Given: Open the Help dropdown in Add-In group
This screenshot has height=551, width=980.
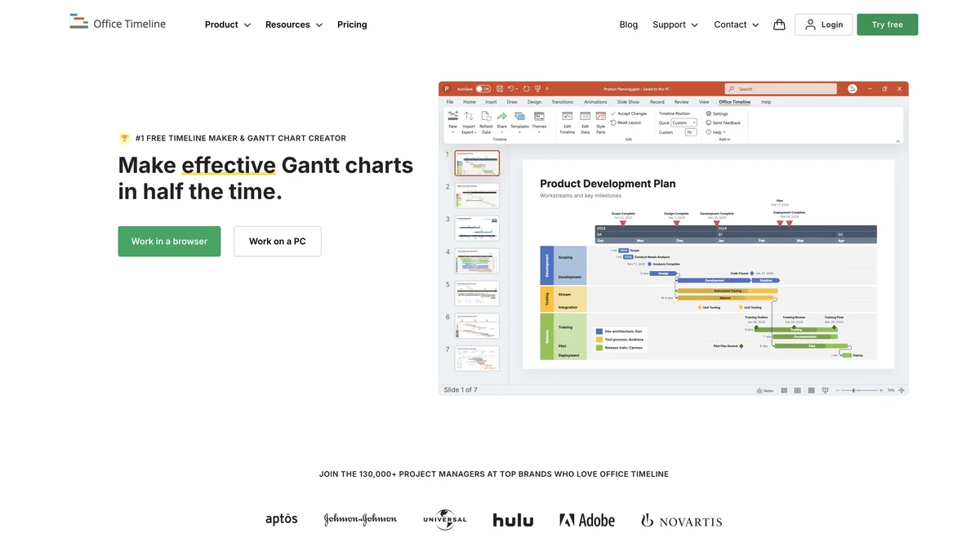Looking at the screenshot, I should [716, 132].
